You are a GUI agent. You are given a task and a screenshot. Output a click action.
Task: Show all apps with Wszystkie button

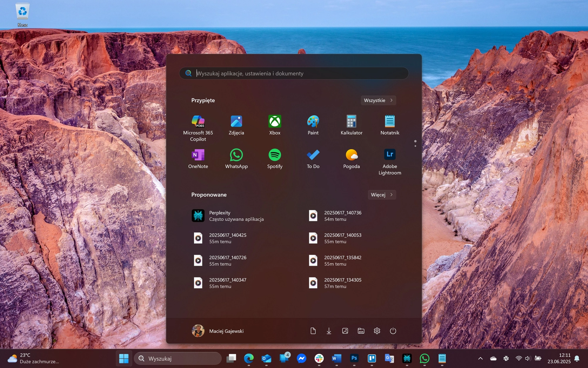[x=378, y=100]
